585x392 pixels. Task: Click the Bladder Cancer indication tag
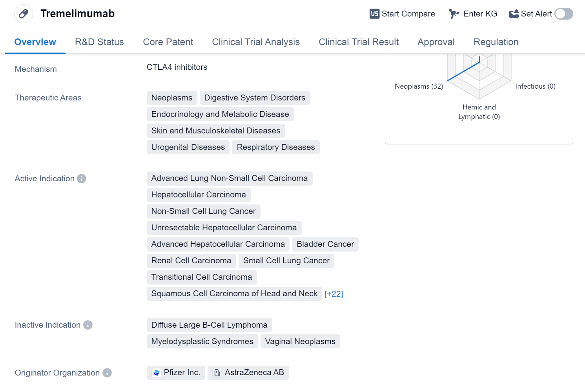pos(325,244)
